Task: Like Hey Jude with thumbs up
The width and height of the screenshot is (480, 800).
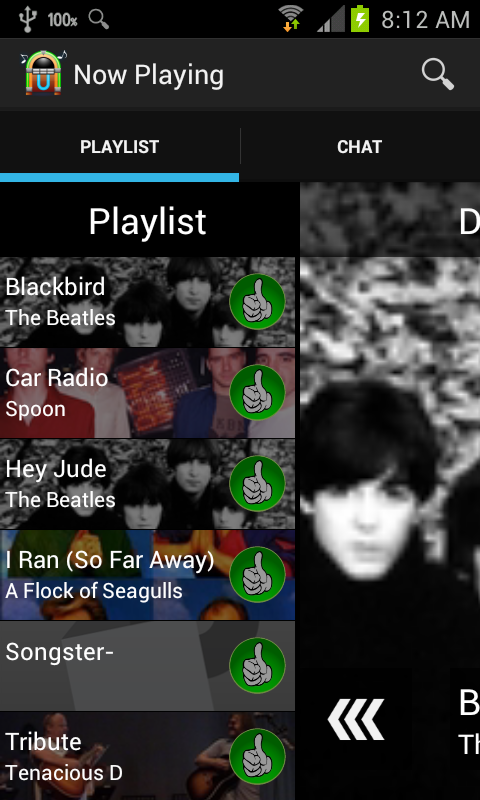Action: pyautogui.click(x=258, y=483)
